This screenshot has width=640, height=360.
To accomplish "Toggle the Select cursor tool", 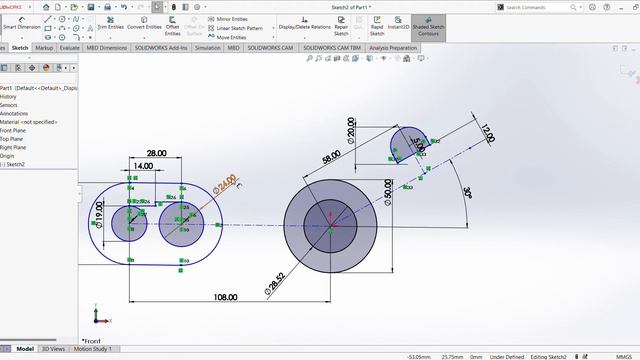I will [157, 7].
